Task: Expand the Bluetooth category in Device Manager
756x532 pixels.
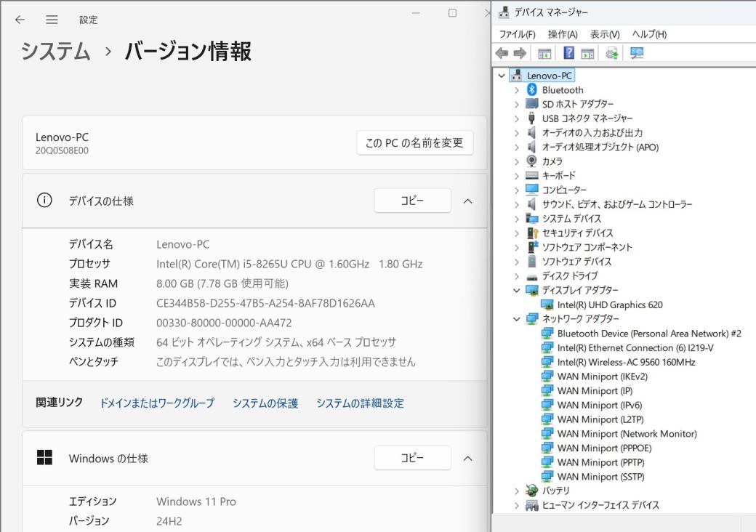Action: 517,89
